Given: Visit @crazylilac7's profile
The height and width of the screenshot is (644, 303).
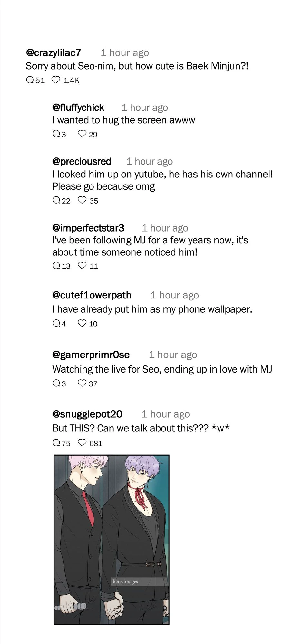Looking at the screenshot, I should click(54, 52).
